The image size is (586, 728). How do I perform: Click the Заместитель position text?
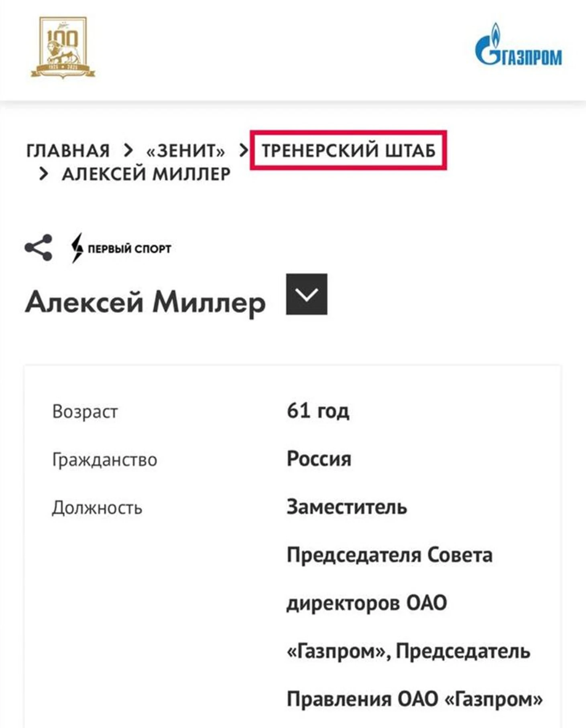point(347,507)
